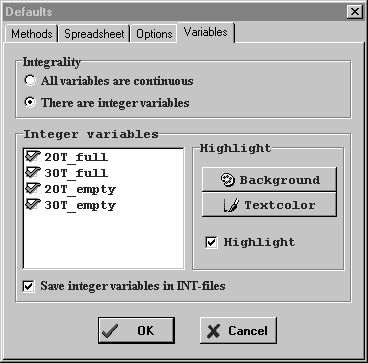This screenshot has height=363, width=368.
Task: Open the Spreadsheet tab
Action: [94, 34]
